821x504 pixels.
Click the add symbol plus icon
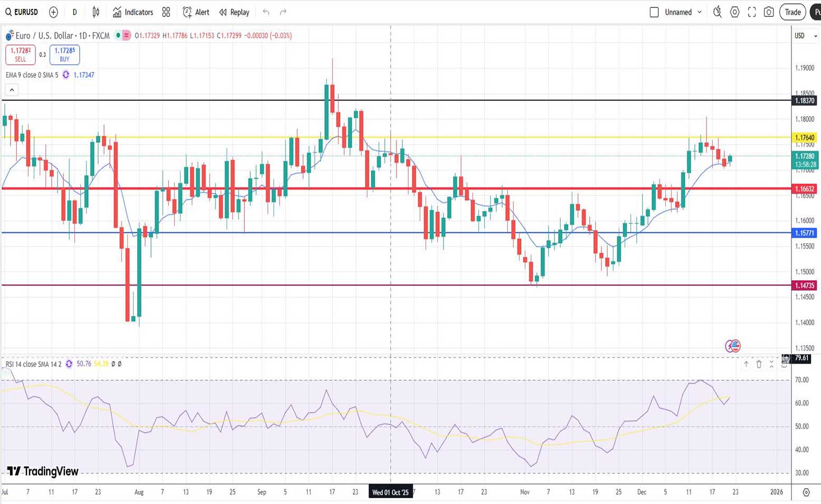pos(53,12)
